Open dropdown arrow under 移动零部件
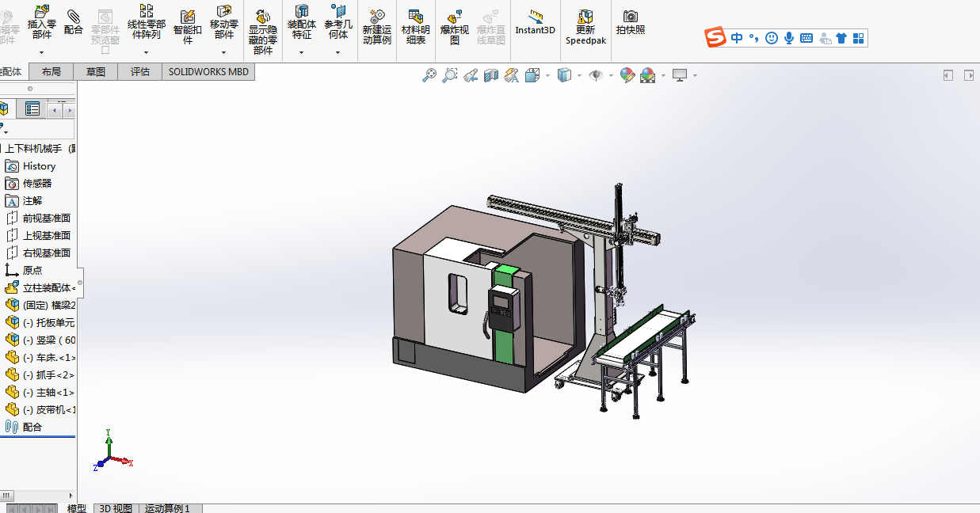980x513 pixels. pyautogui.click(x=224, y=52)
